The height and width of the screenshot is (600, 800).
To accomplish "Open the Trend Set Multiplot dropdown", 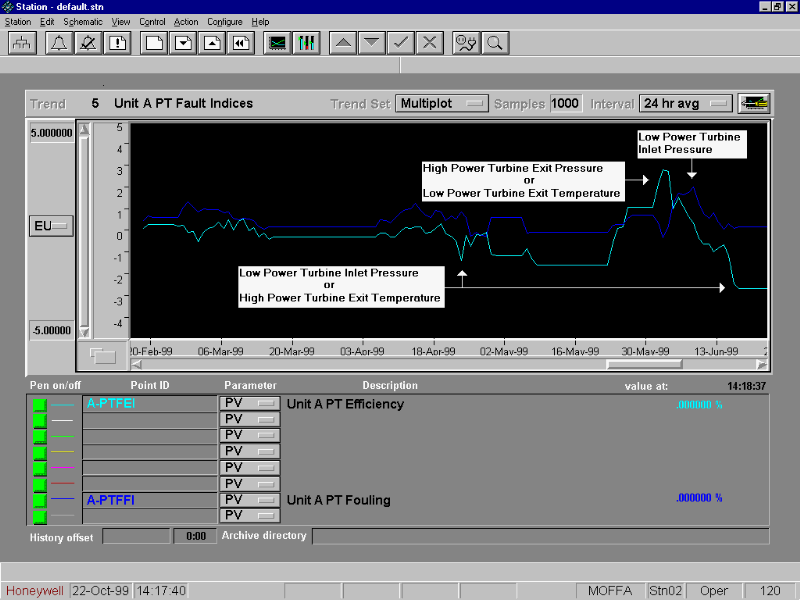I will pos(442,103).
